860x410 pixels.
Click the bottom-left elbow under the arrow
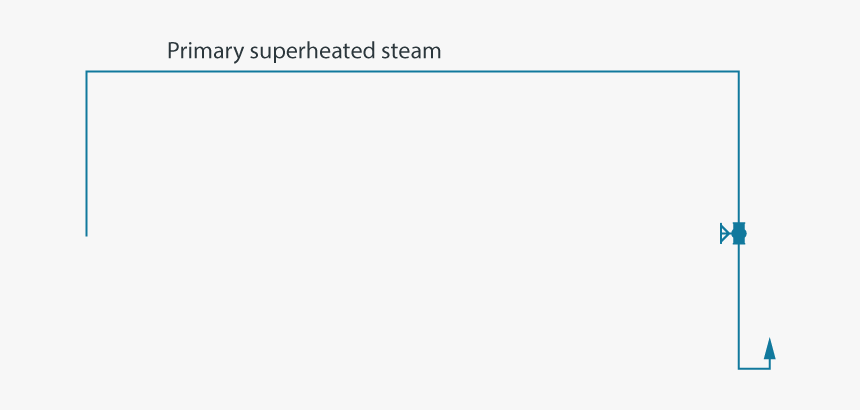pyautogui.click(x=739, y=368)
